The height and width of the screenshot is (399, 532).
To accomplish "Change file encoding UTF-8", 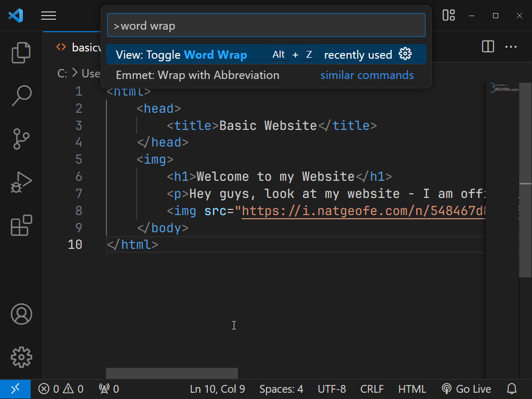I will pyautogui.click(x=332, y=389).
